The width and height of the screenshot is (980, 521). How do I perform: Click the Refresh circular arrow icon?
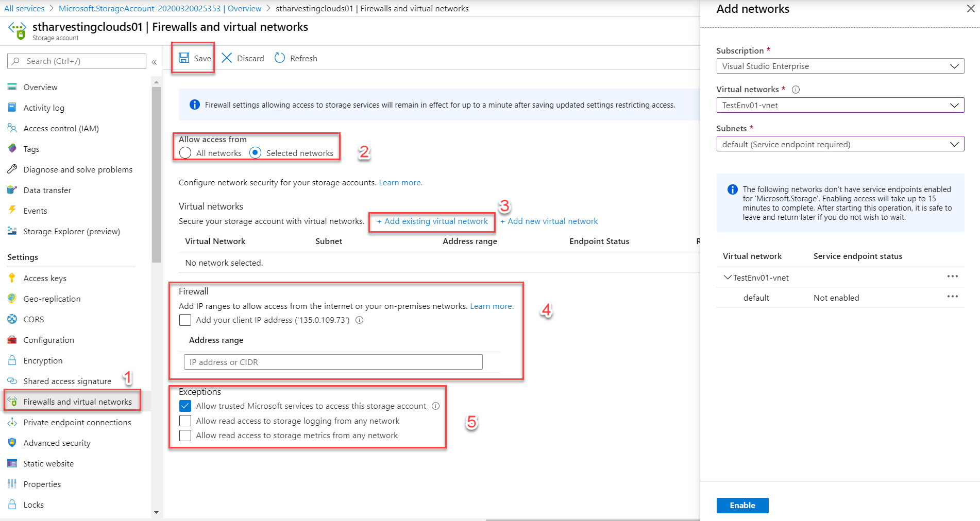point(280,58)
